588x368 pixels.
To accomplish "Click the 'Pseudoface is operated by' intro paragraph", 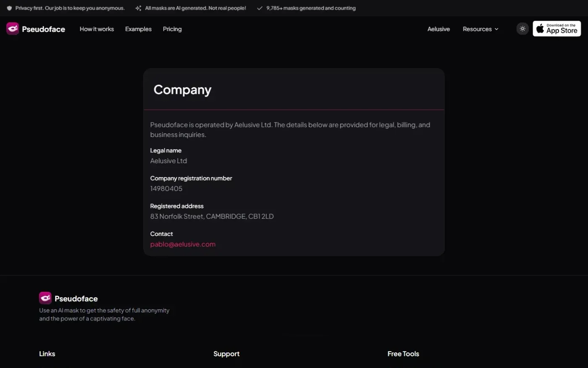I will coord(290,130).
